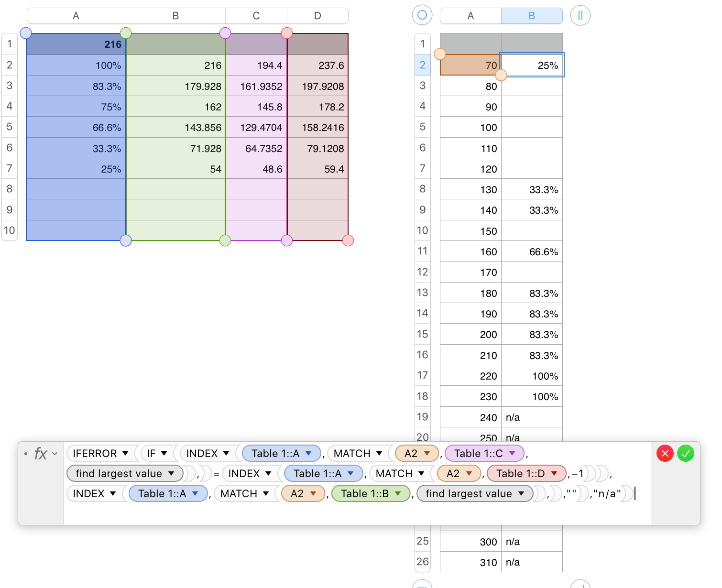Screen dimensions: 722x588
Task: Open the A2 token before Table 1::C
Action: click(427, 453)
